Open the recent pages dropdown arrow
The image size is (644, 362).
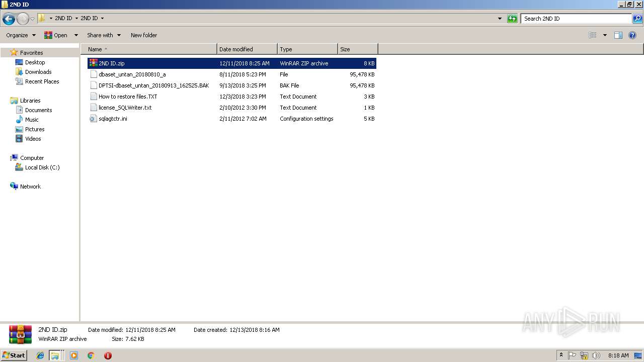pos(33,19)
